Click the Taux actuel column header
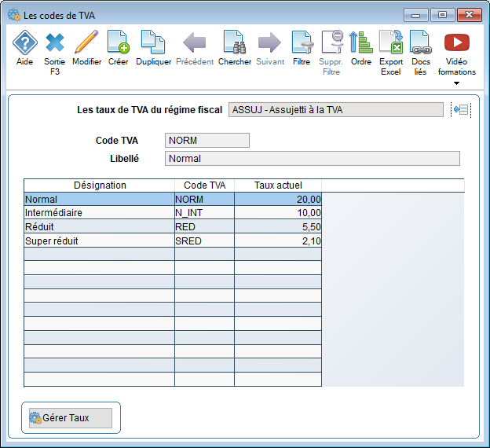This screenshot has width=490, height=448. coord(278,185)
